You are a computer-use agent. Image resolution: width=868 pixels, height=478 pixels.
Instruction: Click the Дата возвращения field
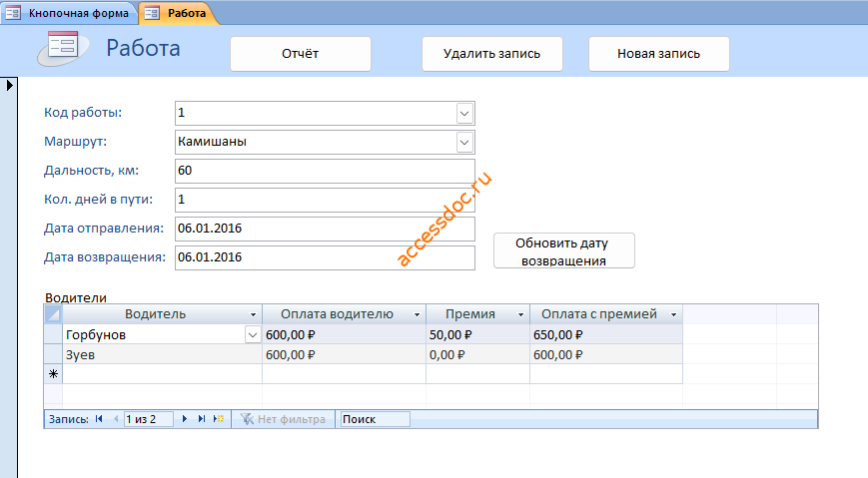[x=325, y=257]
